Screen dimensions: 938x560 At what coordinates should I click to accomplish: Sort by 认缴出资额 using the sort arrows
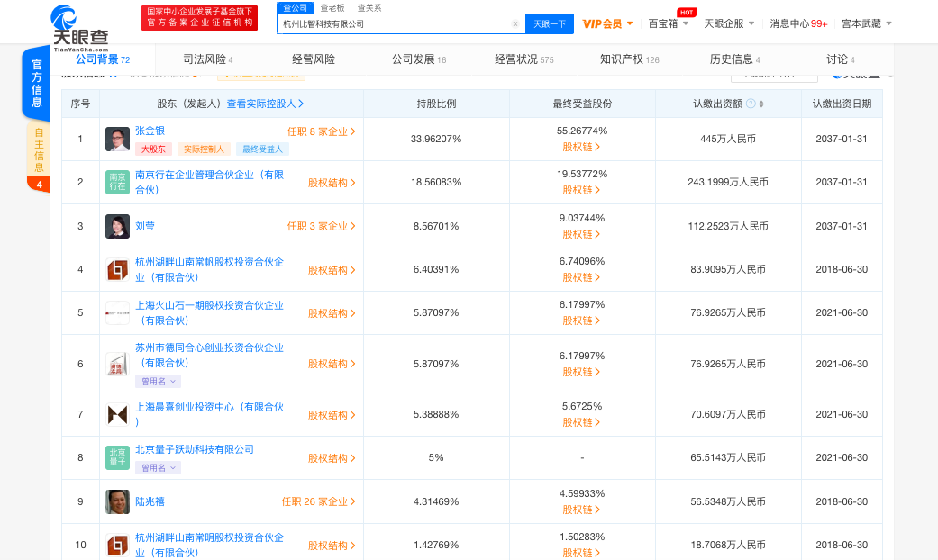pyautogui.click(x=761, y=104)
